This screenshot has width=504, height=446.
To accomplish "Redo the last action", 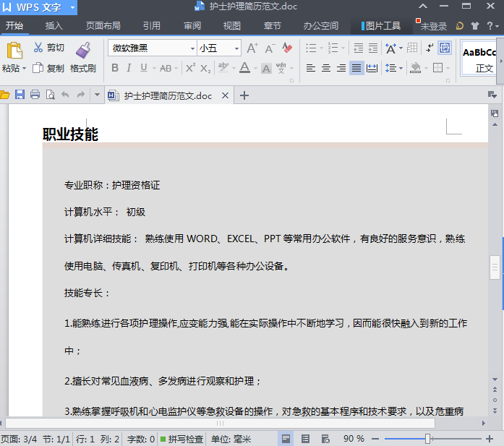I will pyautogui.click(x=81, y=95).
